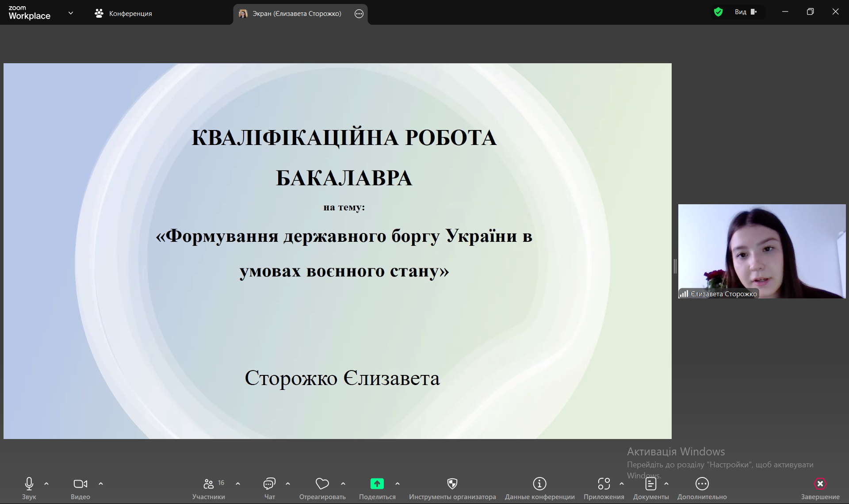Open the Chat panel icon
Image resolution: width=849 pixels, height=504 pixels.
[269, 484]
